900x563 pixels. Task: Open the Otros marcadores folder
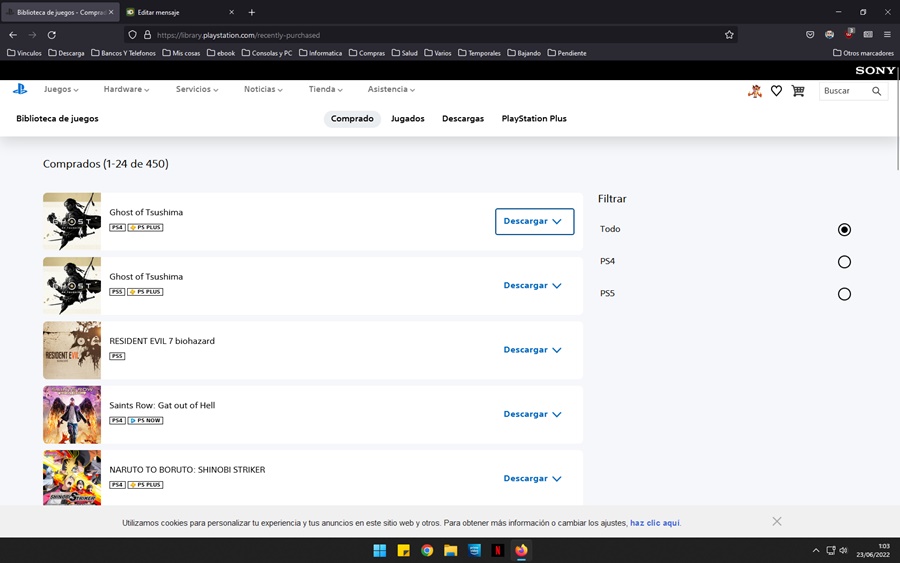[x=863, y=53]
